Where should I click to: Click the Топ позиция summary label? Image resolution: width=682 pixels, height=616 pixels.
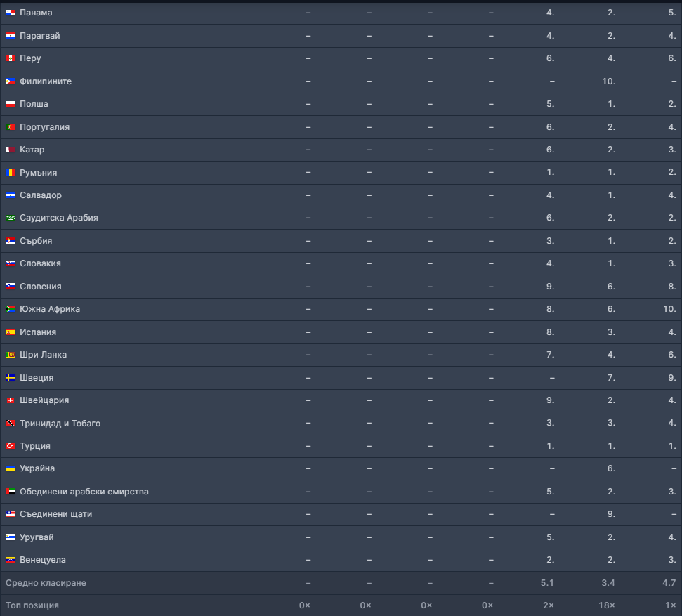(x=32, y=605)
